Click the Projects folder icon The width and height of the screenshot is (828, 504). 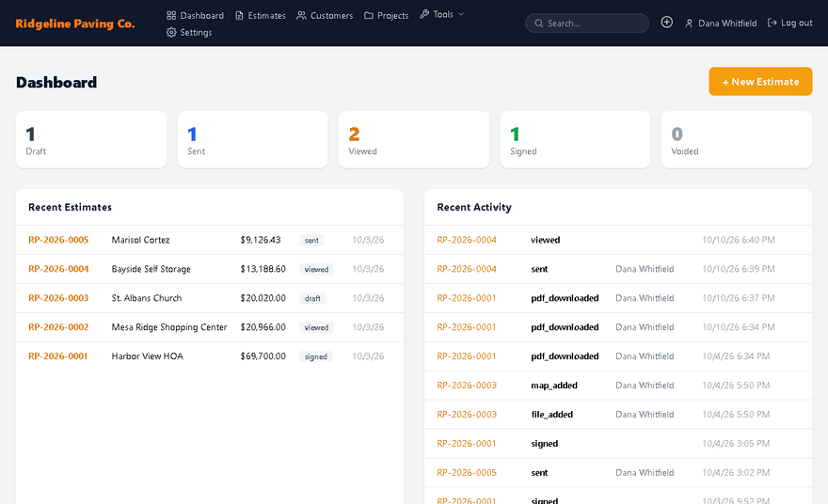(x=369, y=15)
